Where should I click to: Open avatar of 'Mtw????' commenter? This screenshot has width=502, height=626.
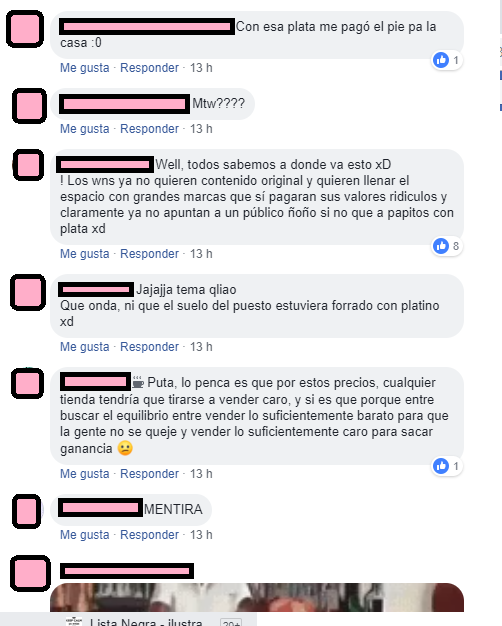(29, 106)
